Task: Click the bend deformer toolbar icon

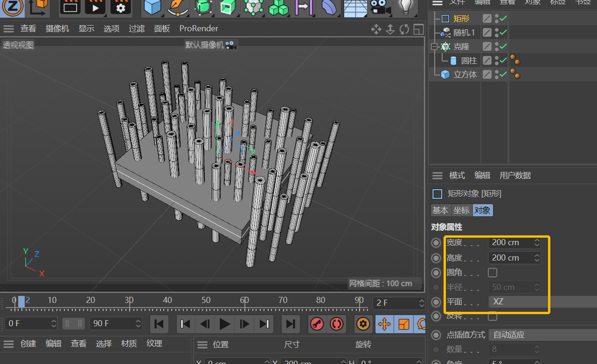Action: tap(330, 7)
